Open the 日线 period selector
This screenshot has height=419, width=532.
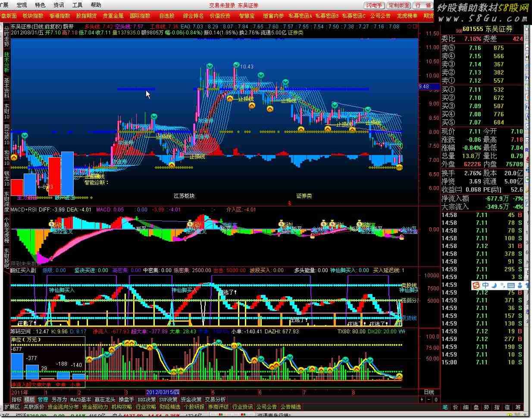click(429, 392)
